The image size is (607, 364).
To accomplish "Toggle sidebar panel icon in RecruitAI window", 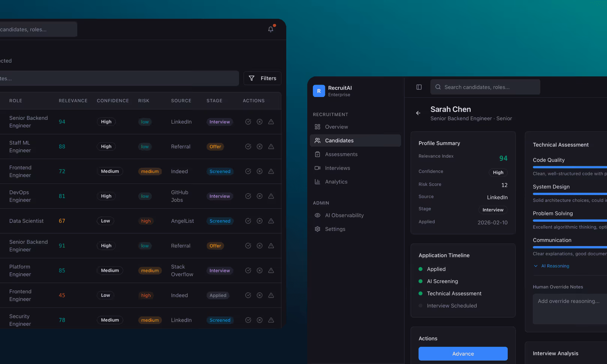I will pyautogui.click(x=419, y=87).
